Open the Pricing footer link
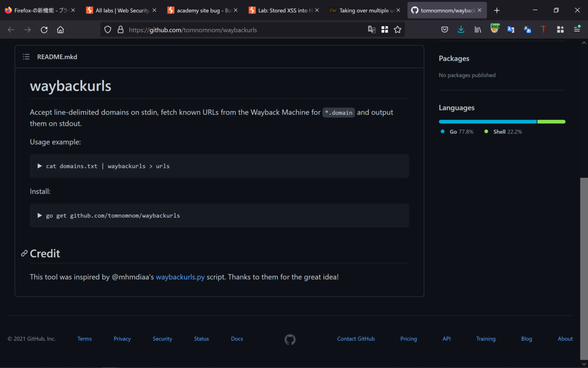The width and height of the screenshot is (588, 368). tap(409, 339)
